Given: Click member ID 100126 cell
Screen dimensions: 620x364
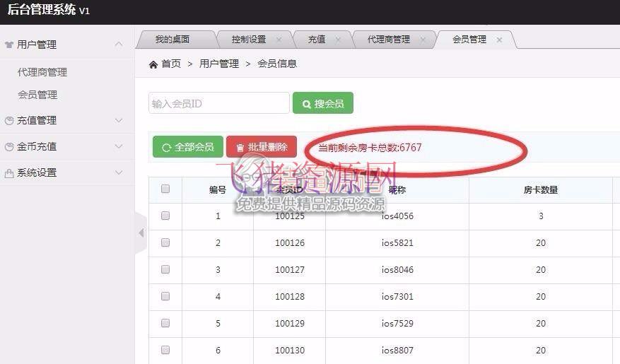Looking at the screenshot, I should (x=290, y=243).
